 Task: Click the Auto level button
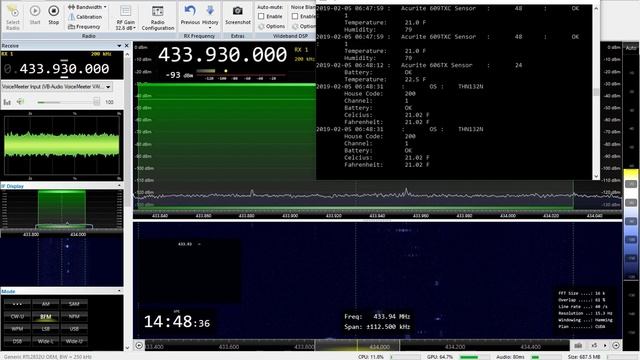point(631,48)
